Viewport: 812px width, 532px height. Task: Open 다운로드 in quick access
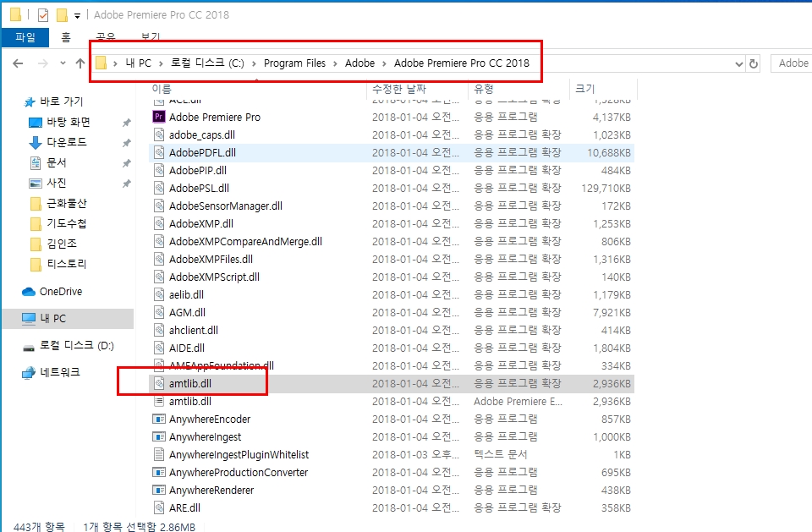click(66, 142)
